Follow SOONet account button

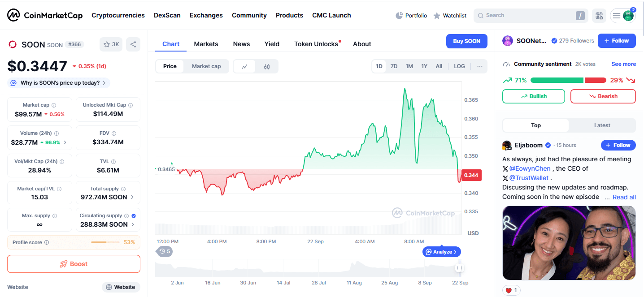(617, 41)
